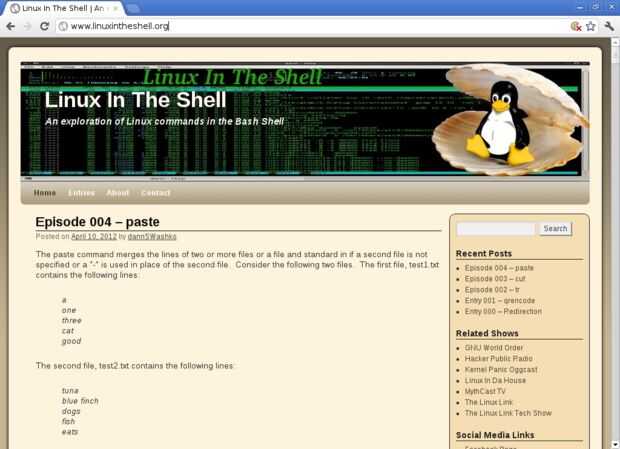Open recent post Episode 004 – paste
This screenshot has width=620, height=449.
point(499,268)
